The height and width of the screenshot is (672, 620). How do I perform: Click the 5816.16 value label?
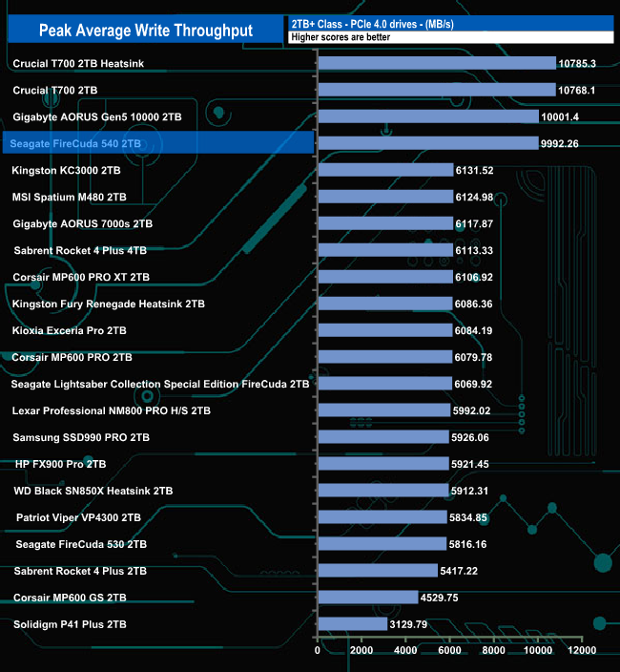(467, 544)
